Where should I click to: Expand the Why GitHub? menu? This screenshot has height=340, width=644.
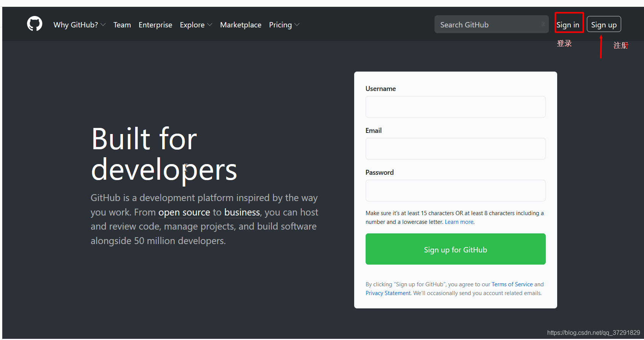pyautogui.click(x=80, y=25)
